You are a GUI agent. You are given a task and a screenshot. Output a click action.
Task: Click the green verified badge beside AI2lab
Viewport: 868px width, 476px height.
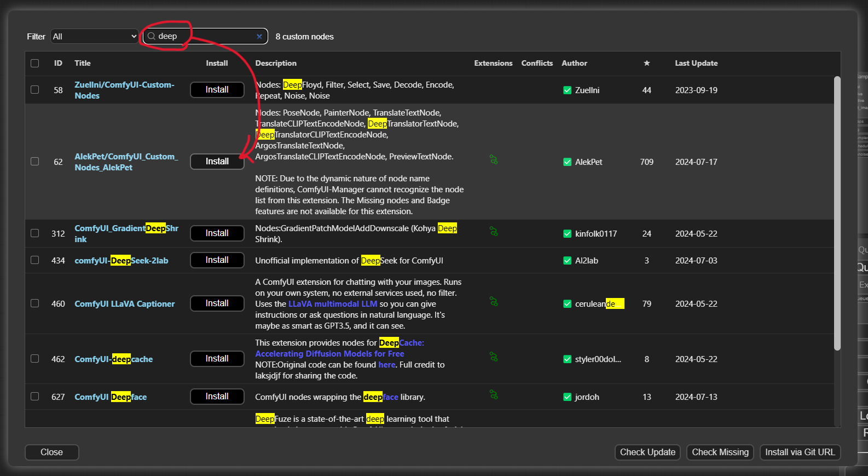coord(568,261)
